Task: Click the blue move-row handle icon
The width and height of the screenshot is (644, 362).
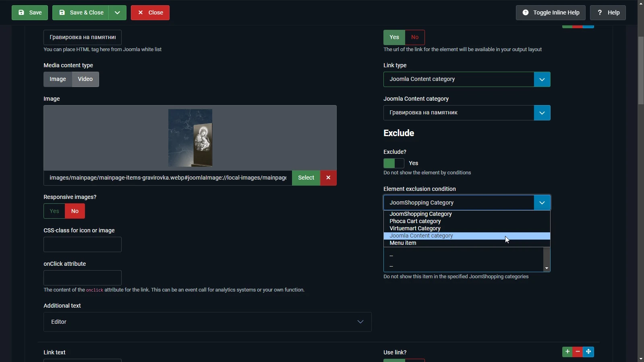Action: pyautogui.click(x=588, y=352)
